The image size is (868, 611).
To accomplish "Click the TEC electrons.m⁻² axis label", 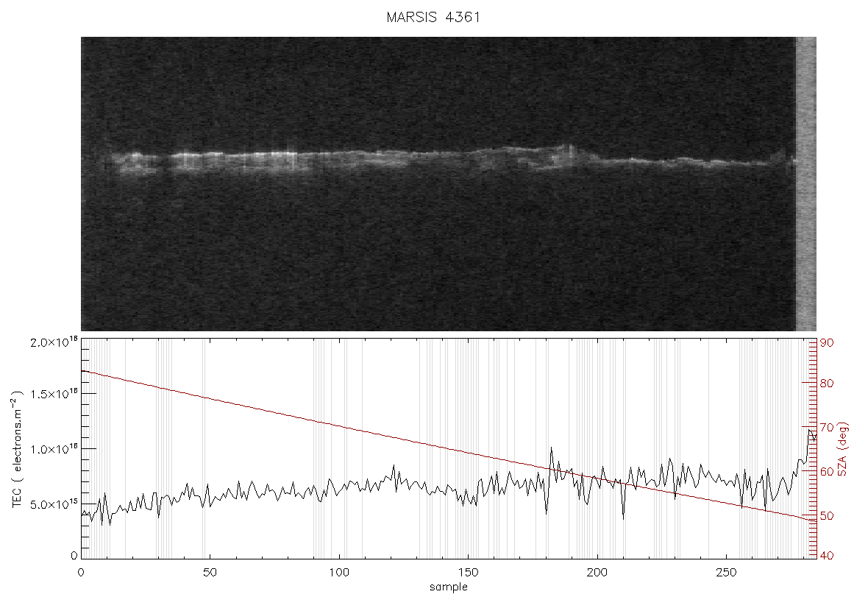I will 17,449.
